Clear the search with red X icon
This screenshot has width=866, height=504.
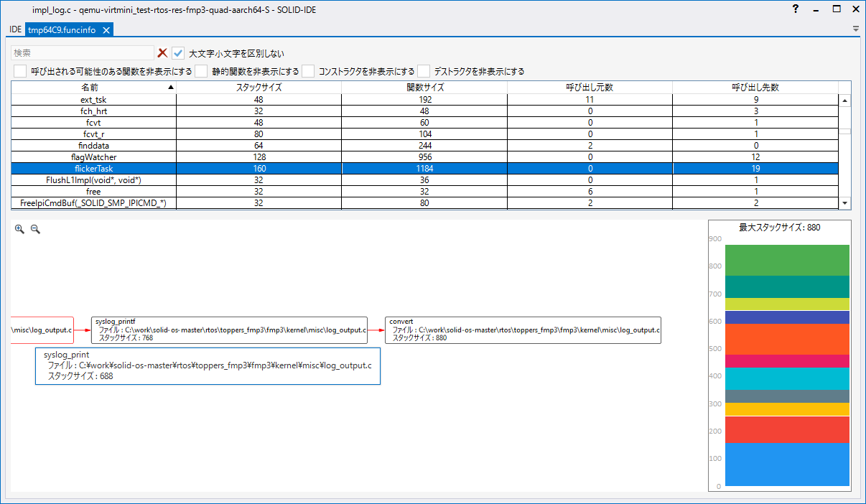[x=163, y=53]
